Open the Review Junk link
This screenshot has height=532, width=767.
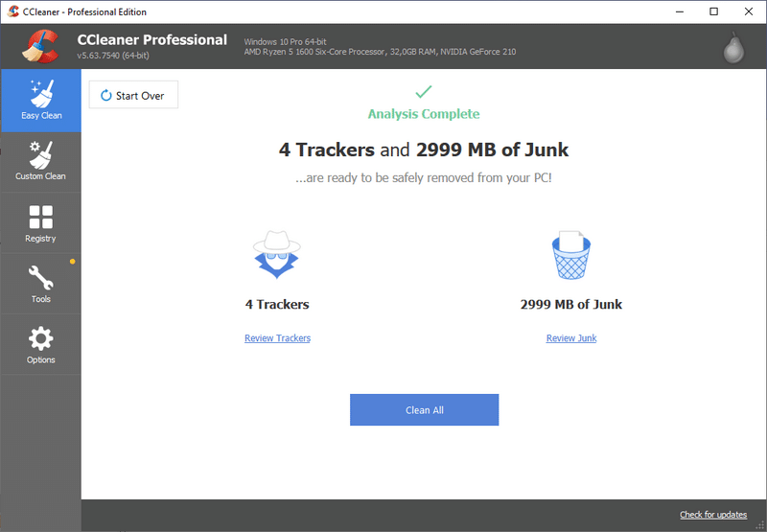tap(570, 338)
